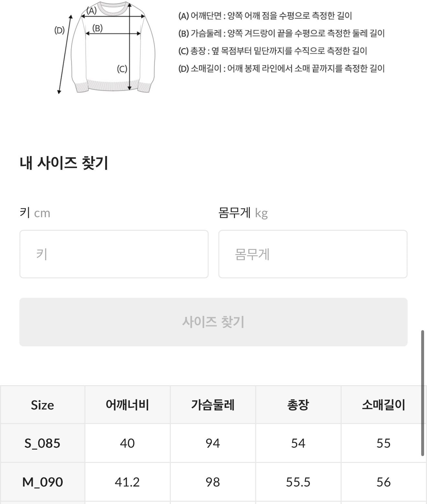427x504 pixels.
Task: Click the S_085 shoulder width value 40
Action: tap(127, 443)
